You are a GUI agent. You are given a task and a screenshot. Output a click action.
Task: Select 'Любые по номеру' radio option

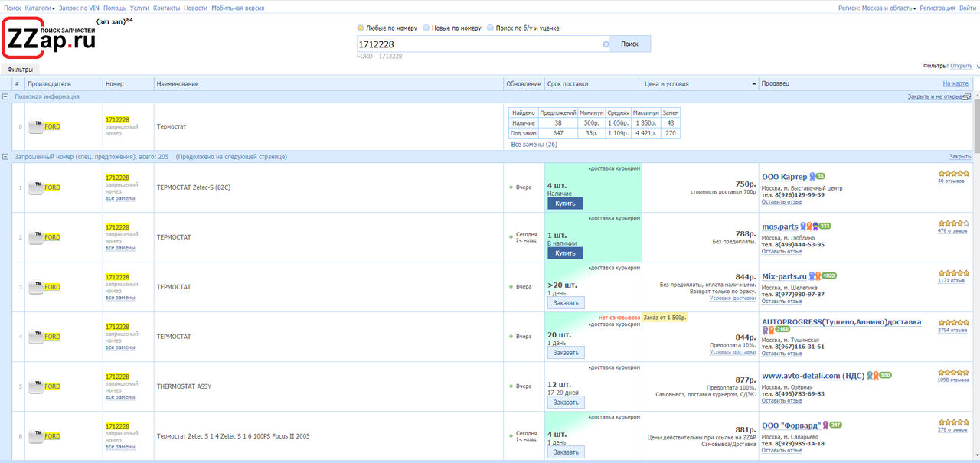[x=361, y=28]
